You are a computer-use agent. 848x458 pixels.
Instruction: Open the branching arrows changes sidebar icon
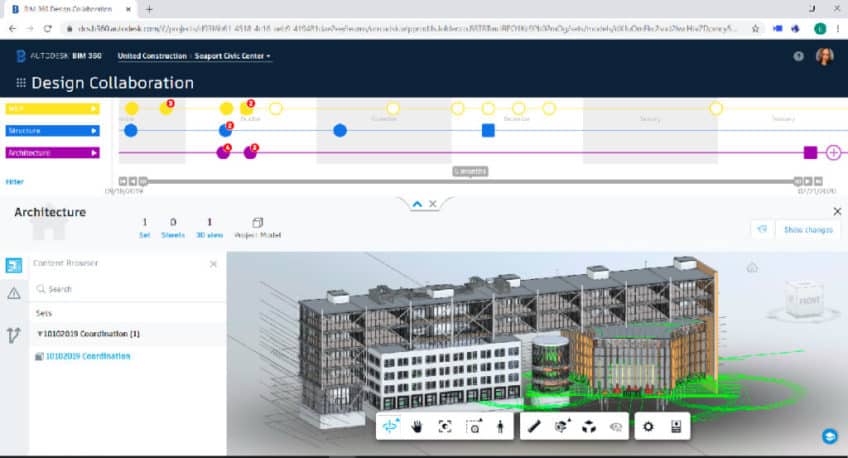coord(14,335)
